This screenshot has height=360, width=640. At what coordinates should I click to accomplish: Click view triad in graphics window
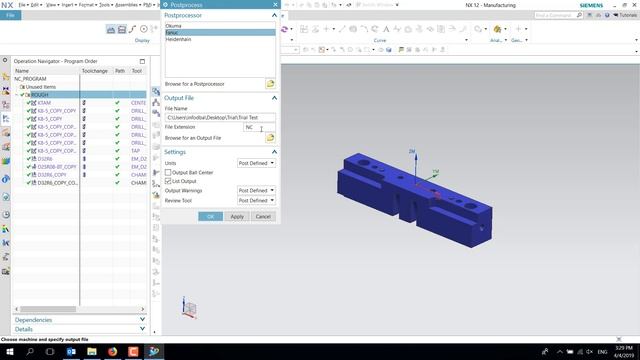(189, 308)
